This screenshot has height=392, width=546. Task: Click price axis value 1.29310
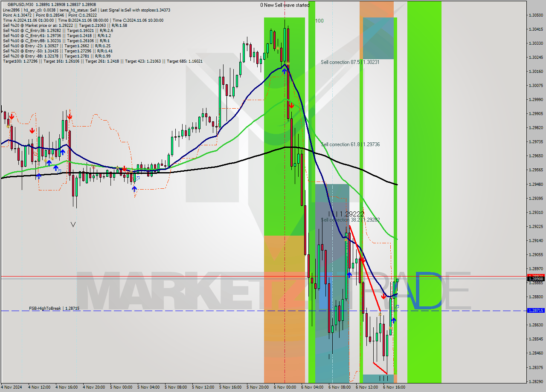tap(536, 212)
